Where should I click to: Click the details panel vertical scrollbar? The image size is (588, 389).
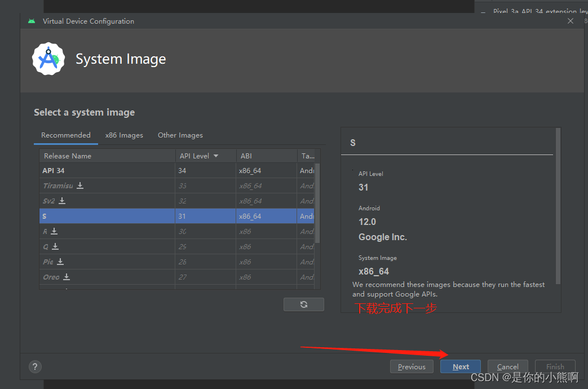click(558, 206)
